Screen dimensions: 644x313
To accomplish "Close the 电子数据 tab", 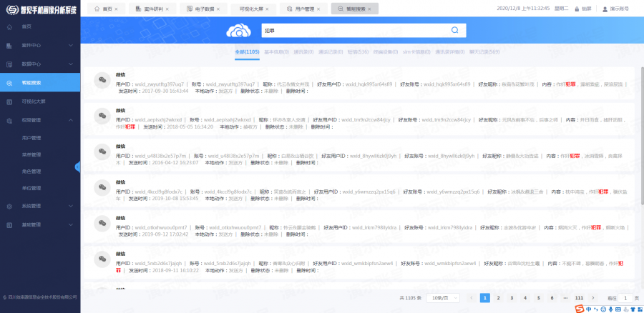I will tap(218, 9).
